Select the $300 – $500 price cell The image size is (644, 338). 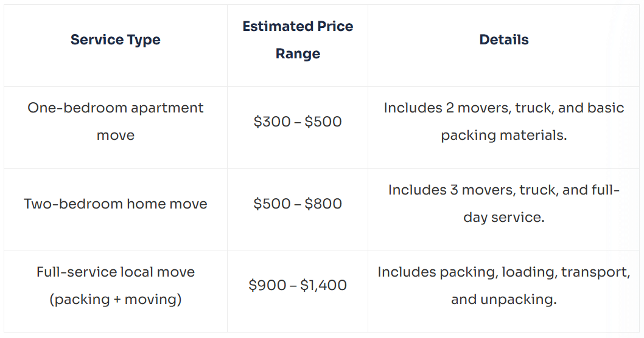tap(298, 122)
